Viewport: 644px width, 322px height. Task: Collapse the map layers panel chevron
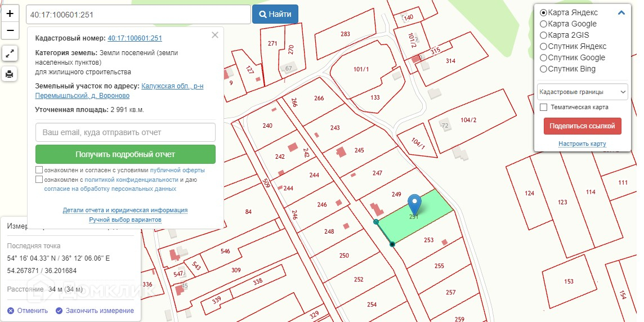621,13
